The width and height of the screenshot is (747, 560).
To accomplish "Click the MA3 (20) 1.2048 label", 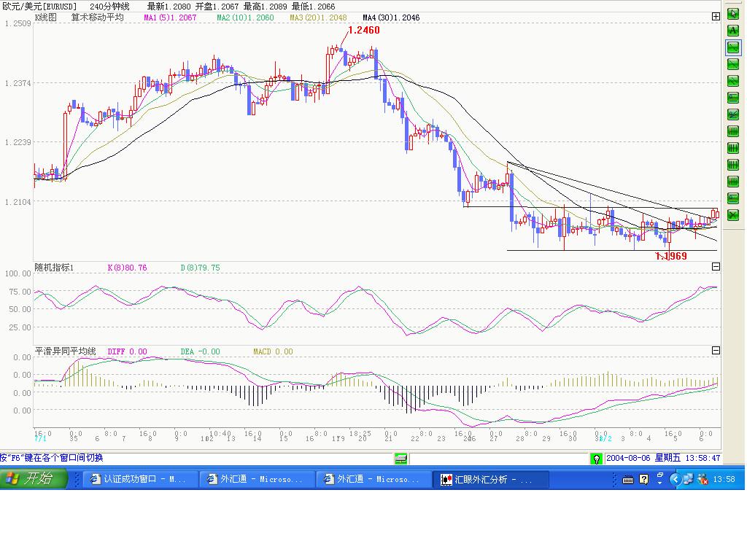I will pyautogui.click(x=318, y=17).
